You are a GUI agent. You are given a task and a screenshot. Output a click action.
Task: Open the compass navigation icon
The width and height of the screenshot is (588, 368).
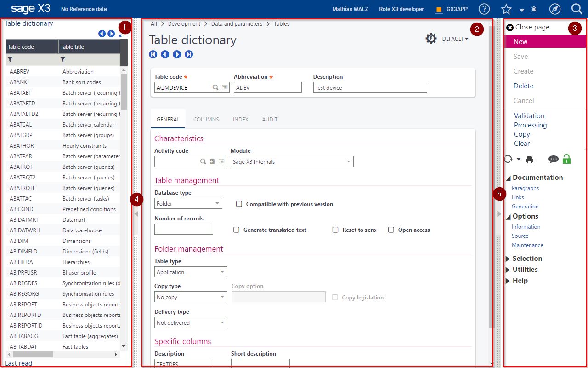(555, 9)
